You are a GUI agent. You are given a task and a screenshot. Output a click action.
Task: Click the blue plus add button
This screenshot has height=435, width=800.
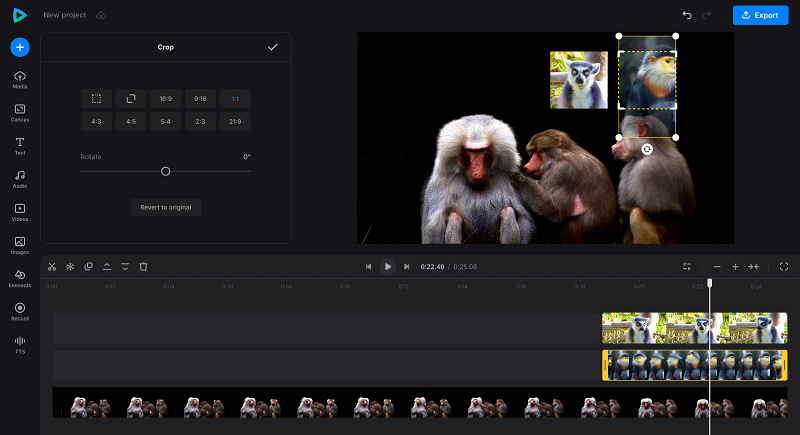(20, 47)
